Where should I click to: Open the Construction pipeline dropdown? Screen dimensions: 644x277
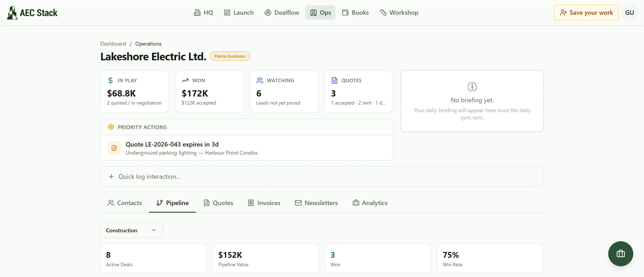[131, 230]
